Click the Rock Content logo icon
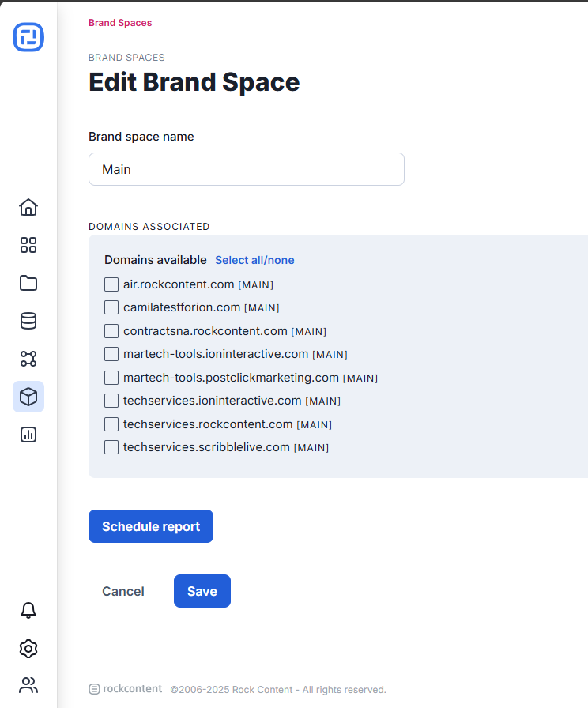Screen dimensions: 588x708 point(28,37)
